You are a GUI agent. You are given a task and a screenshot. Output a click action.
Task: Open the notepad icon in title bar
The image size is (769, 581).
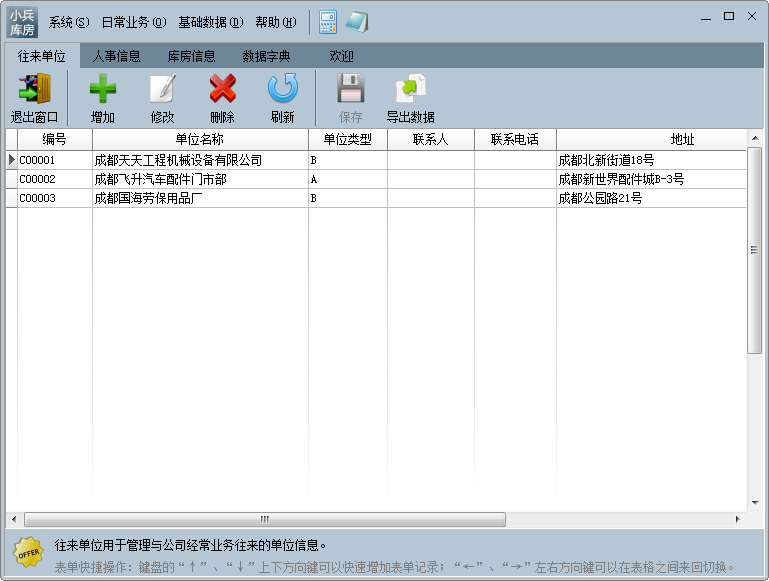coord(357,23)
